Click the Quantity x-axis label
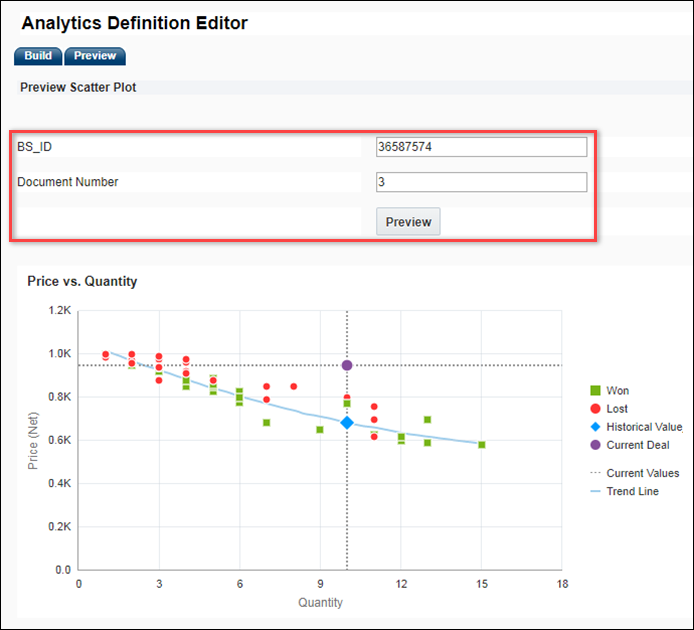 320,603
